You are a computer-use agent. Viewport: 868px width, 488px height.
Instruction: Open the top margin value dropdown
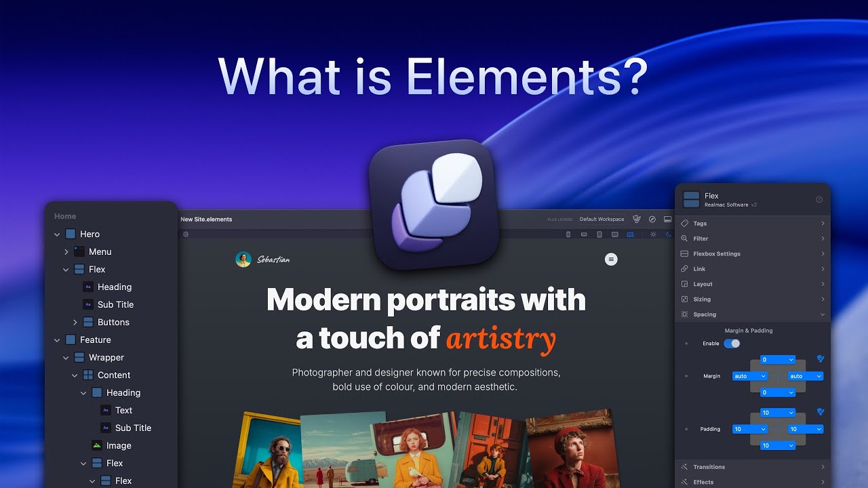point(776,359)
